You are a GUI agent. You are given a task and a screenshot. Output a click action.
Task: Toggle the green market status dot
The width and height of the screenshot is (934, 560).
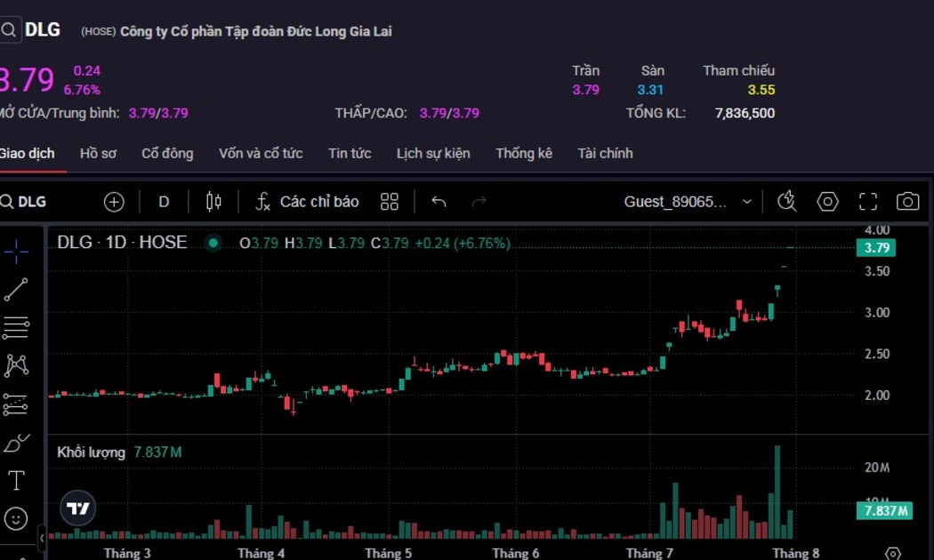[x=213, y=243]
